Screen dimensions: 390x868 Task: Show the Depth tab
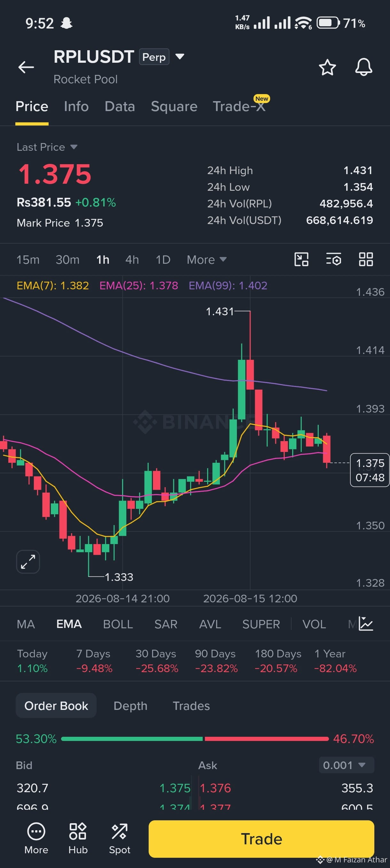130,706
